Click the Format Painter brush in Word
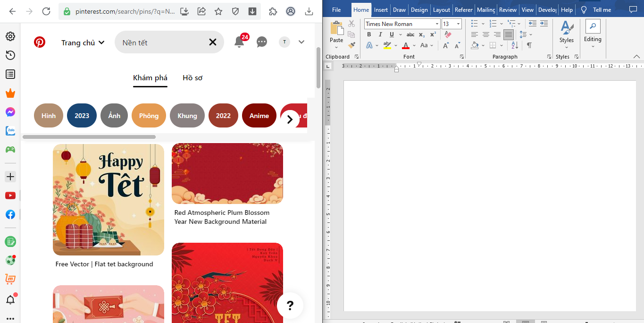This screenshot has height=323, width=644. pos(351,45)
